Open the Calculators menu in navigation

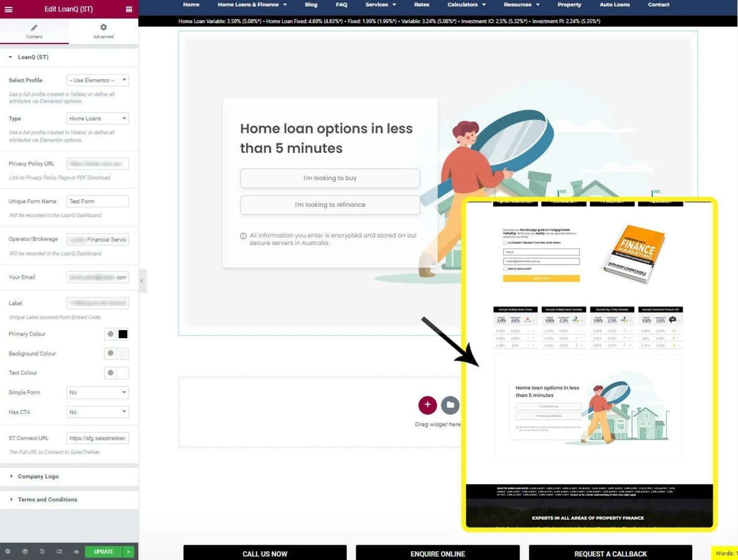[466, 4]
